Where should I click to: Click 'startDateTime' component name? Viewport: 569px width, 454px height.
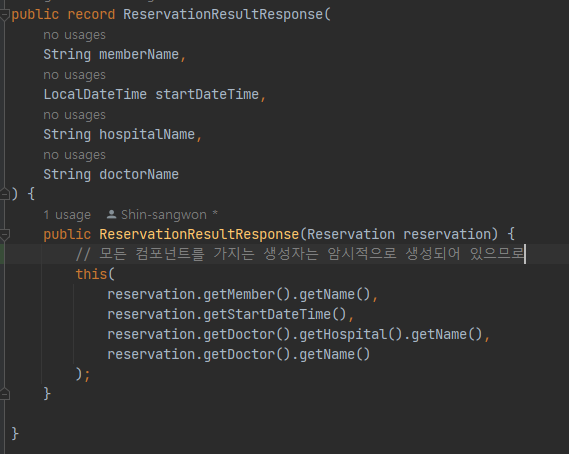207,94
